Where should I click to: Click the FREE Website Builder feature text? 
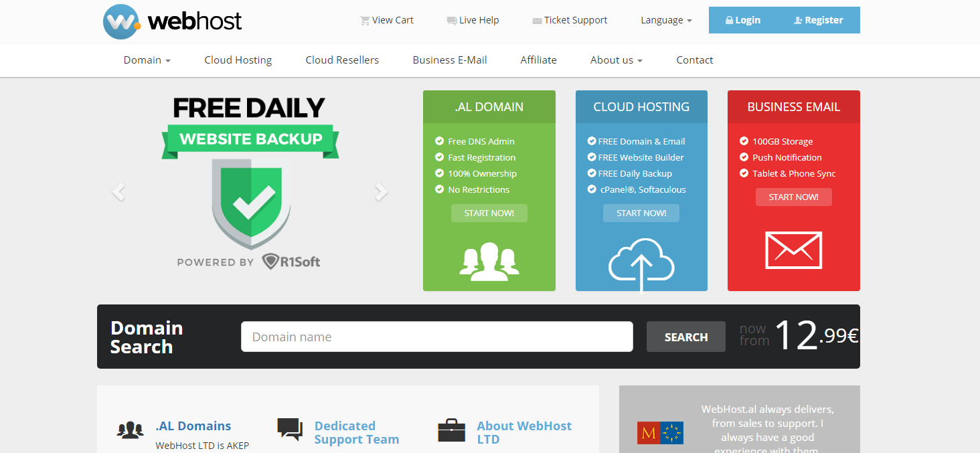pyautogui.click(x=641, y=157)
